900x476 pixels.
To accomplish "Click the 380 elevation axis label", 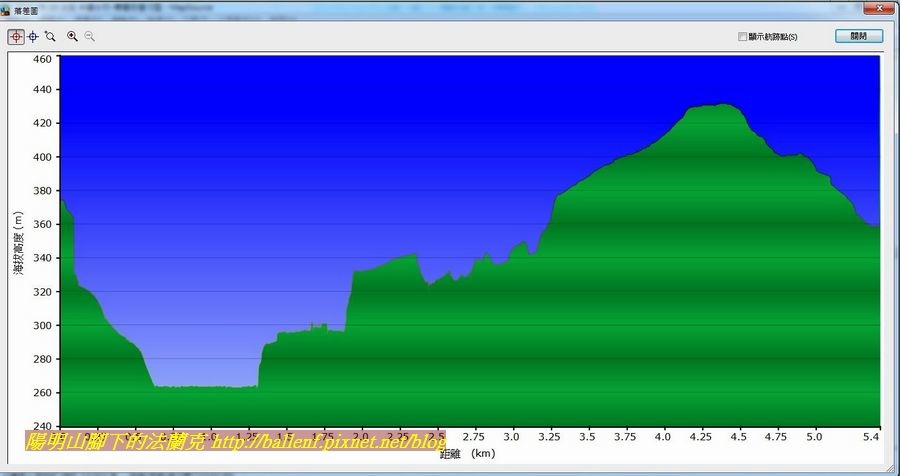I will pyautogui.click(x=43, y=191).
